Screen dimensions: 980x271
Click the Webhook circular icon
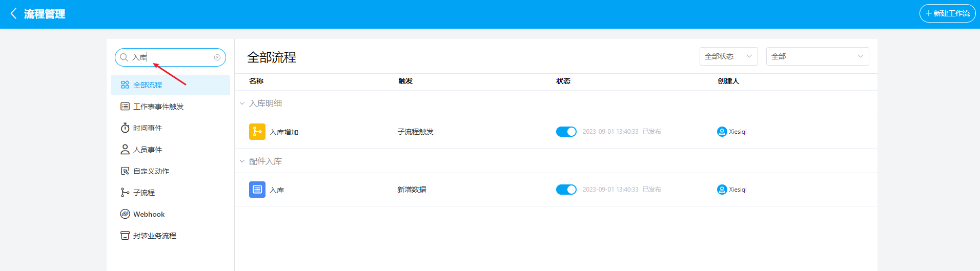click(125, 214)
